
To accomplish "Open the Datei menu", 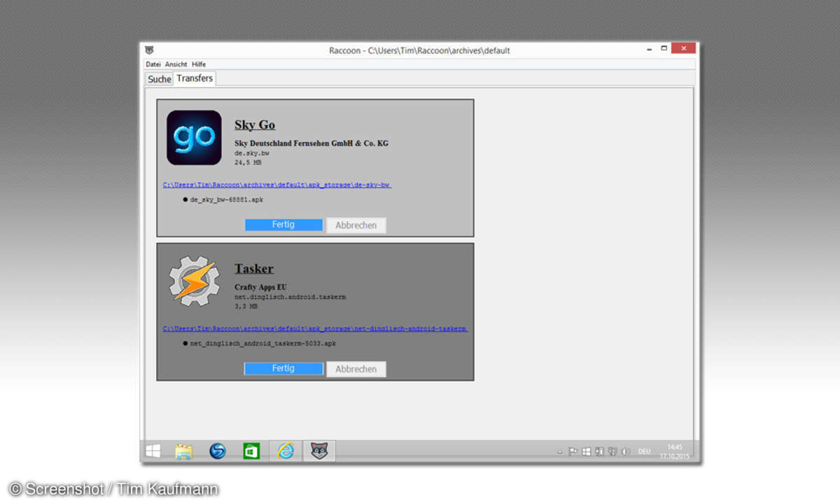I will [x=153, y=64].
